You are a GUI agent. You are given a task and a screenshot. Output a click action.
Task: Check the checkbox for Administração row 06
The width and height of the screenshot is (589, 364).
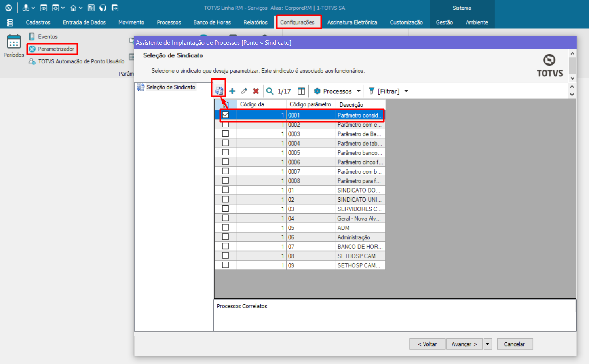pyautogui.click(x=226, y=237)
